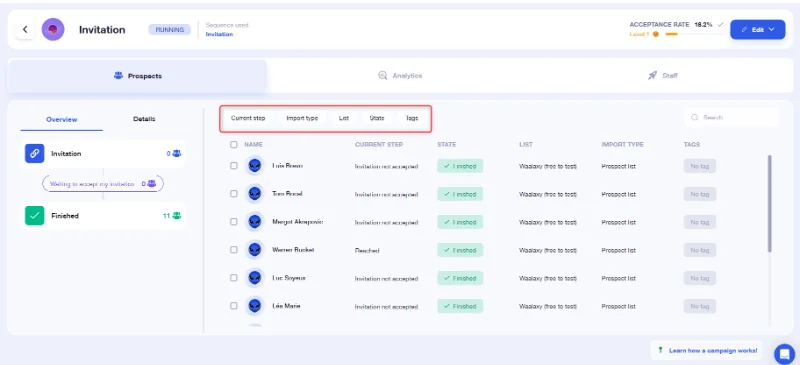Click Invitation not accepted for Margot Akopovic

[x=386, y=223]
